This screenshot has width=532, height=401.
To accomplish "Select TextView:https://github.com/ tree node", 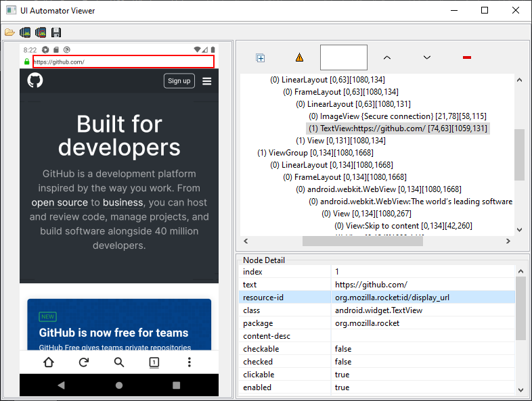I will coord(397,128).
